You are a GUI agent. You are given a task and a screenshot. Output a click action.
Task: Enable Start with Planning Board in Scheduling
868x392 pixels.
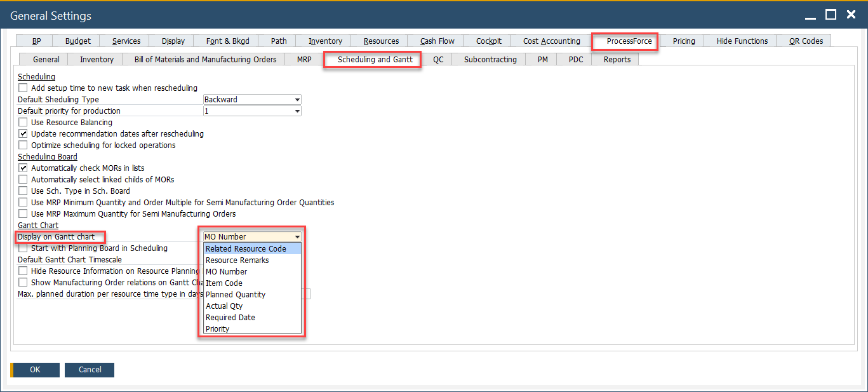pos(23,248)
